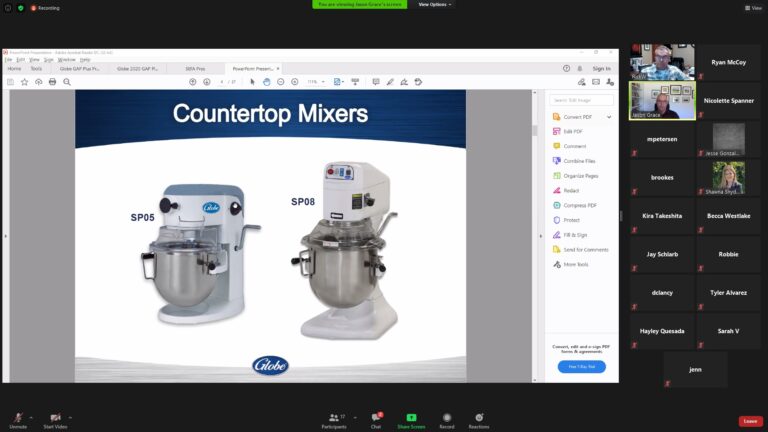Open the View layout button at top right
Screen dimensions: 768x432
(753, 8)
